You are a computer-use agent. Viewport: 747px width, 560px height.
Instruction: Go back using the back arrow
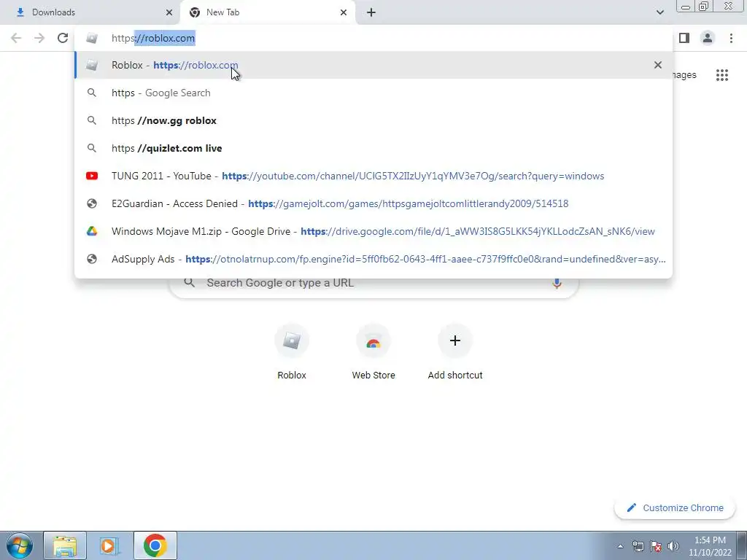(x=16, y=38)
